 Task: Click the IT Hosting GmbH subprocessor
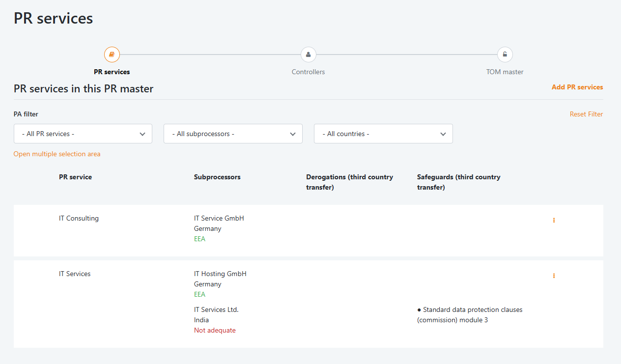[220, 274]
